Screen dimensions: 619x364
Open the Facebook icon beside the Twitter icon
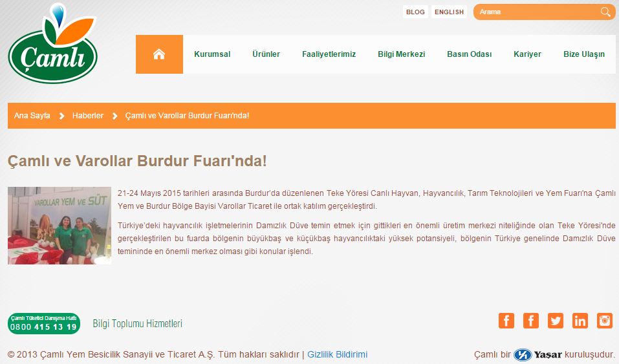pos(531,321)
